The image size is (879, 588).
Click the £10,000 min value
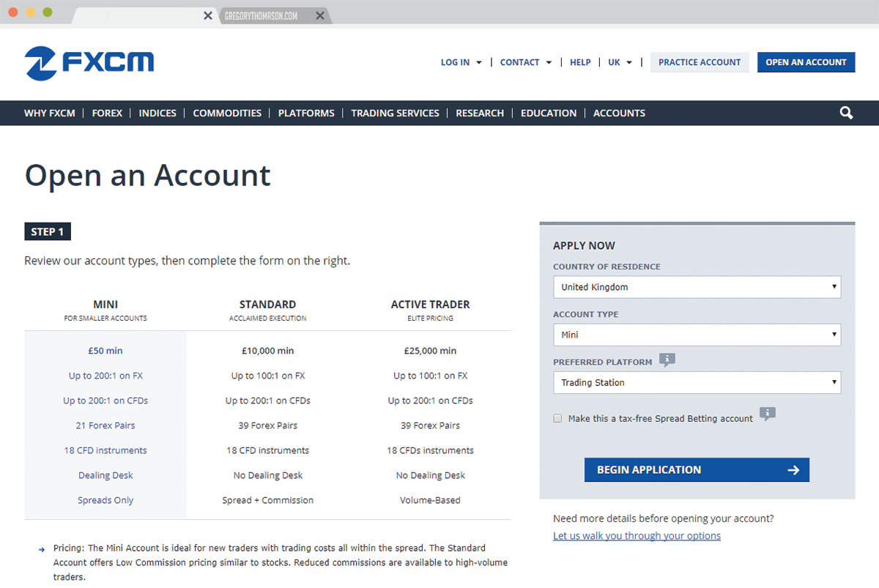[268, 351]
